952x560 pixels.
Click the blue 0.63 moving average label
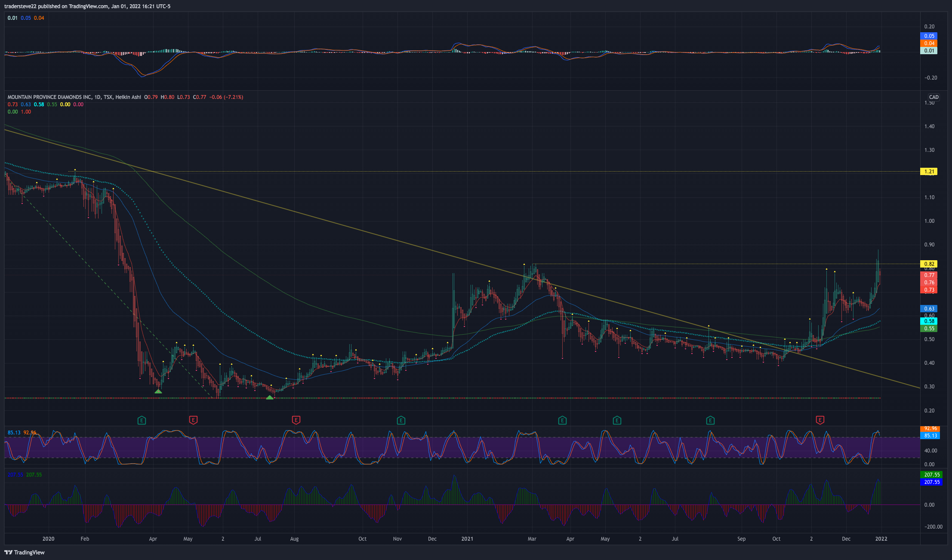pyautogui.click(x=929, y=309)
